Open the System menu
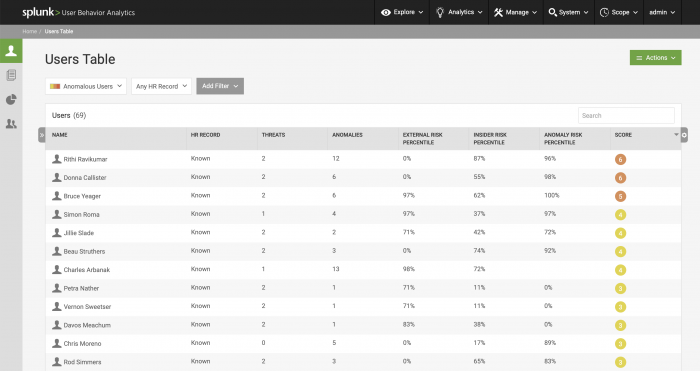 point(568,13)
